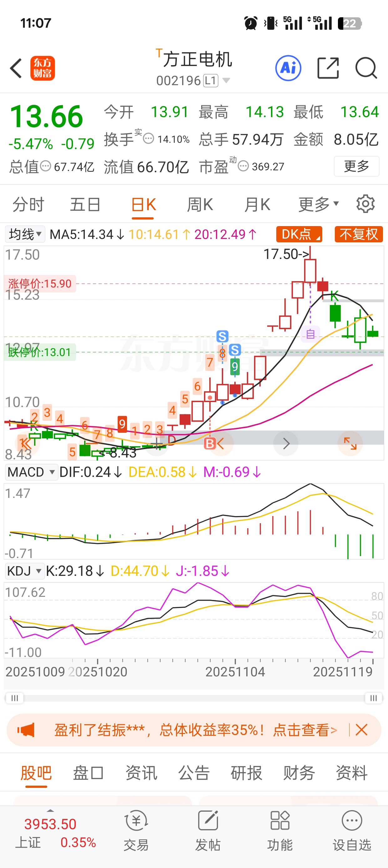This screenshot has height=868, width=388.
Task: Expand the 上证 index bar arrow
Action: pyautogui.click(x=50, y=810)
